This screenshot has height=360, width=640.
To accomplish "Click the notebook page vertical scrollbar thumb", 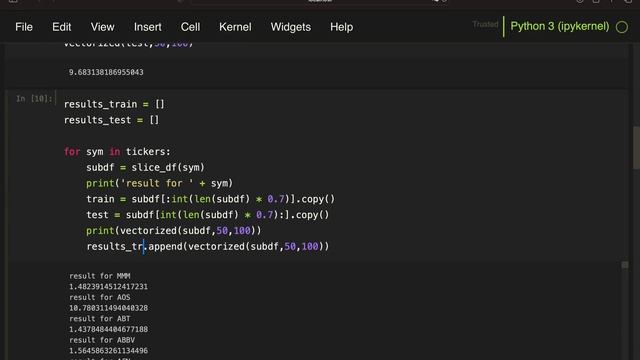I will [636, 148].
